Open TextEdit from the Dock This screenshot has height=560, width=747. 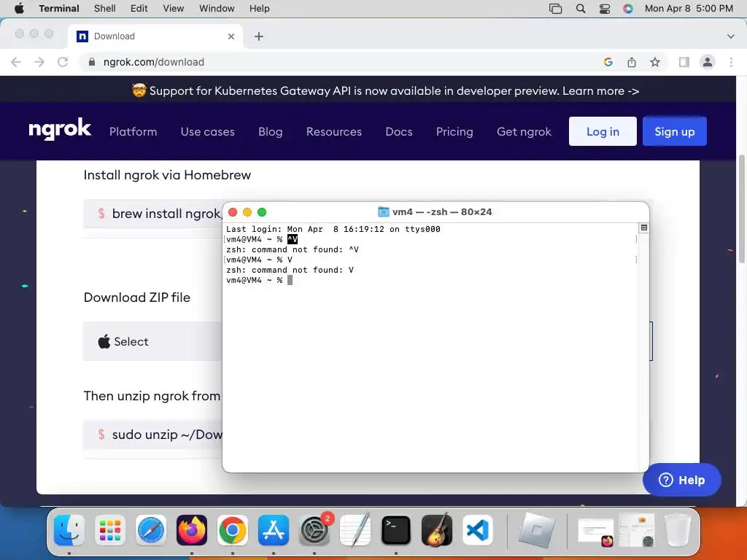click(x=355, y=530)
